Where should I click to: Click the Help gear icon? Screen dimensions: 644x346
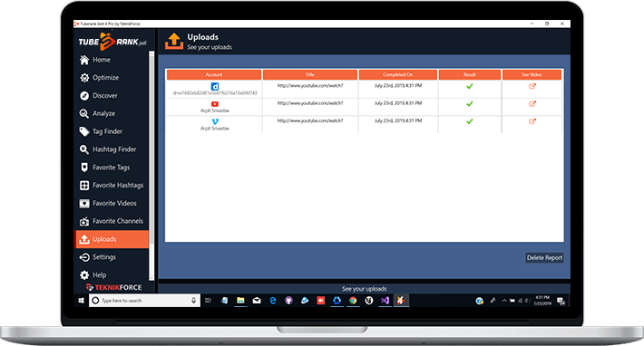pos(84,275)
